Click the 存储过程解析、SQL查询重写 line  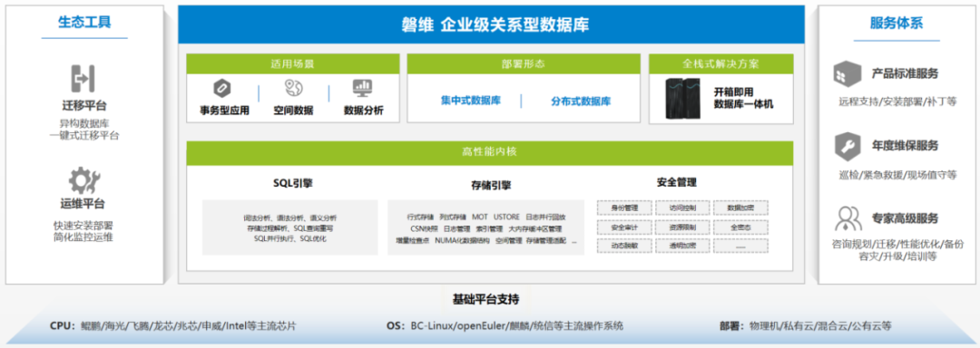pos(289,228)
